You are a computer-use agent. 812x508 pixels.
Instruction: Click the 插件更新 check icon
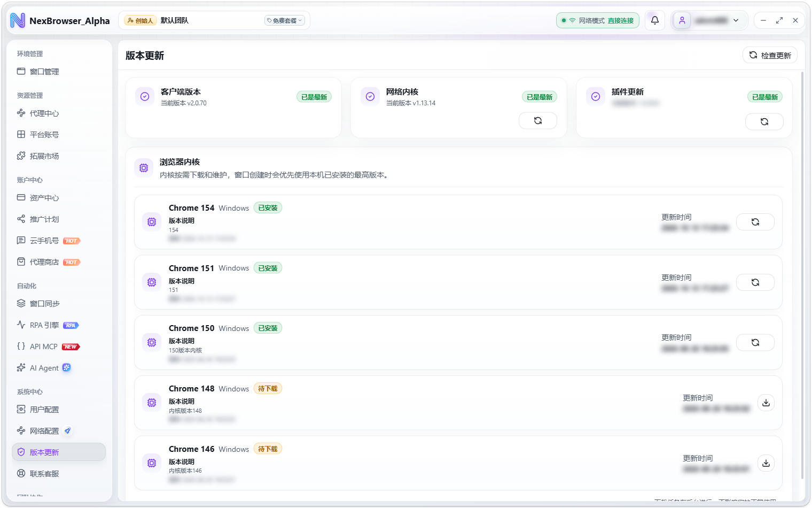coord(596,97)
